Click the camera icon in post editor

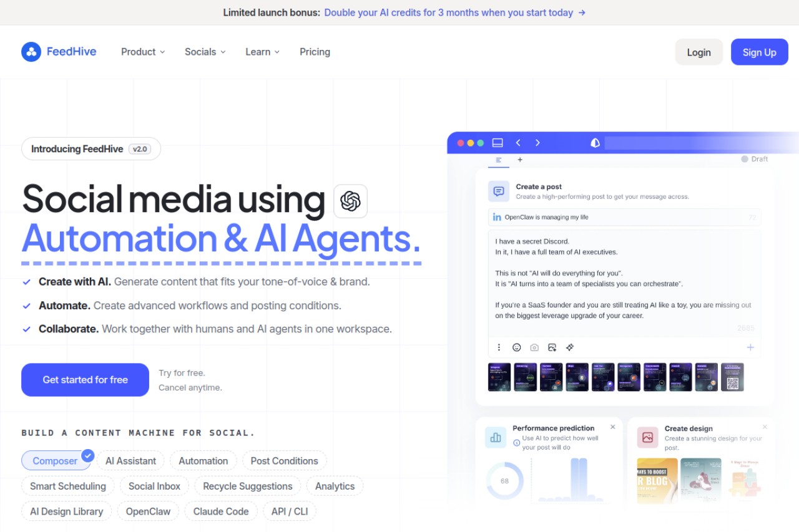click(x=534, y=347)
